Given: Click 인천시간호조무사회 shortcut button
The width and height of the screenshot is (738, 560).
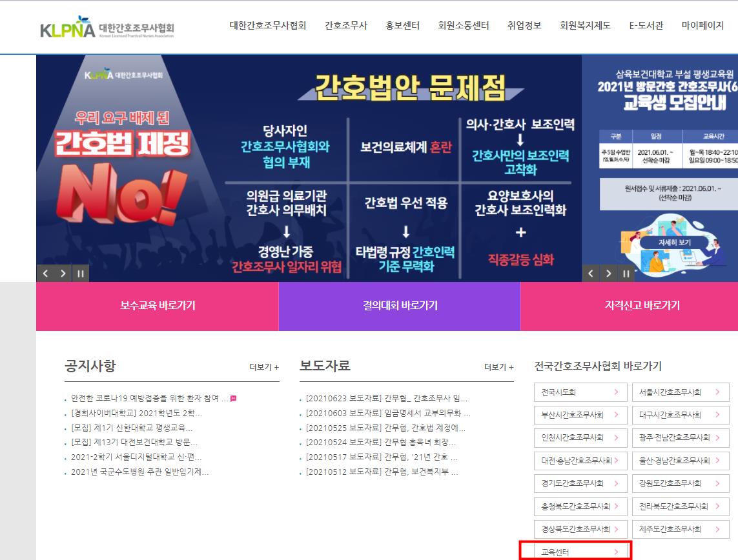Looking at the screenshot, I should 580,438.
